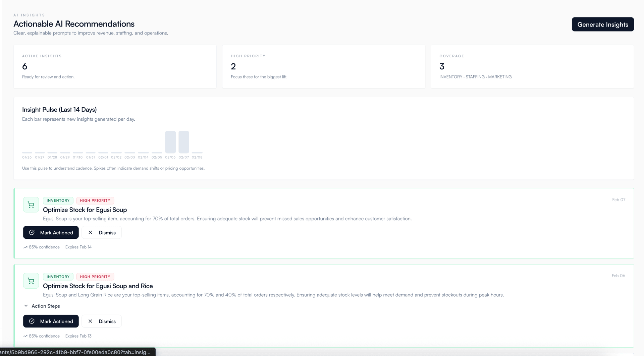
Task: Click the shopping cart icon on Egusi Soup insight
Action: coord(31,204)
